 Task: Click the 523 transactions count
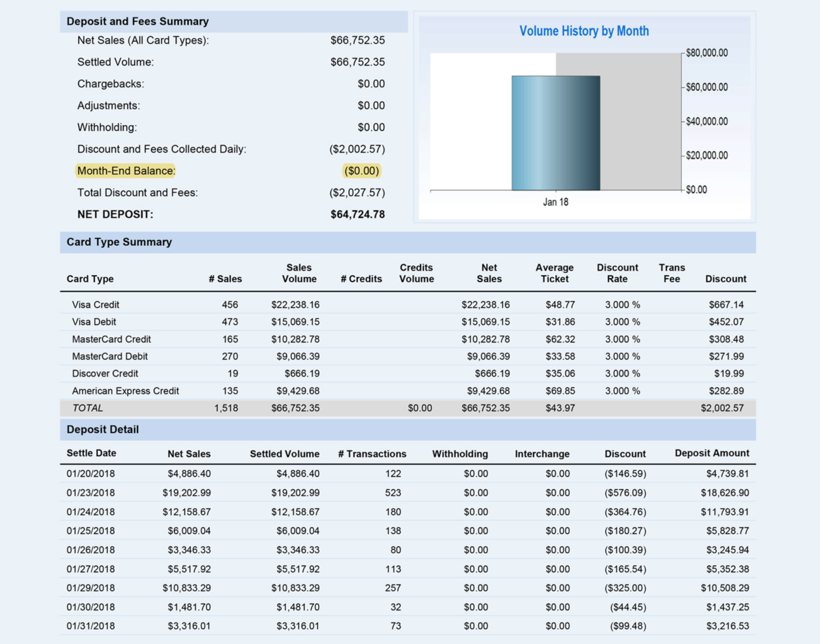pyautogui.click(x=393, y=493)
